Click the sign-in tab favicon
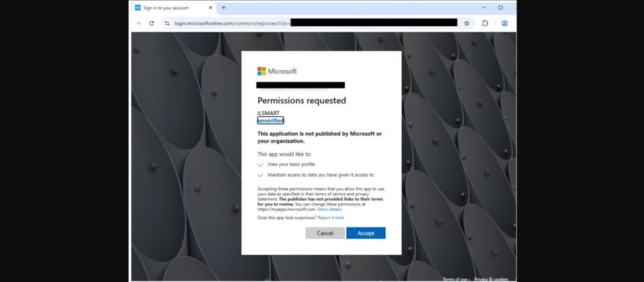The width and height of the screenshot is (644, 282). coord(138,7)
